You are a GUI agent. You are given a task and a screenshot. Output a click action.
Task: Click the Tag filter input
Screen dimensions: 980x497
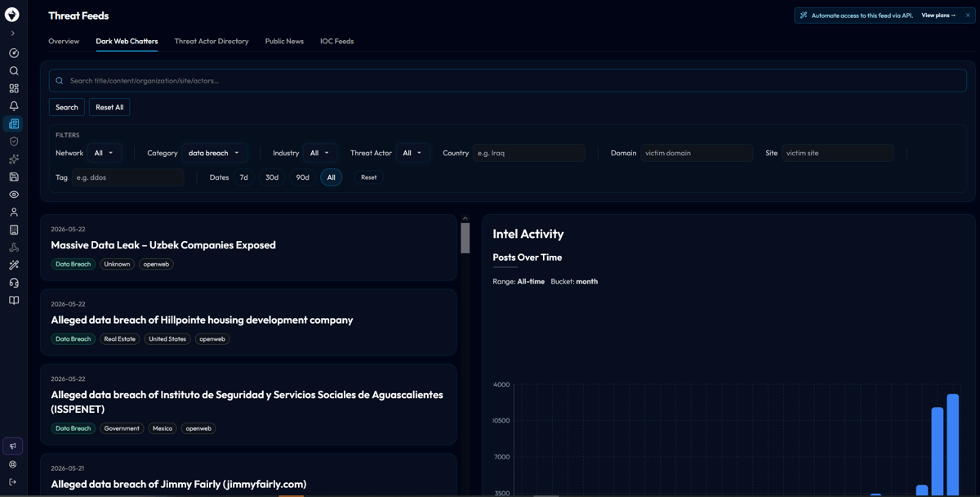coord(128,177)
